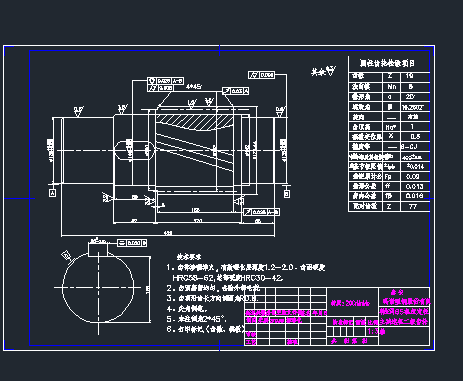Screen dimensions: 463x381
Task: Click datum B box on the right shaft end
Action: coord(287,194)
